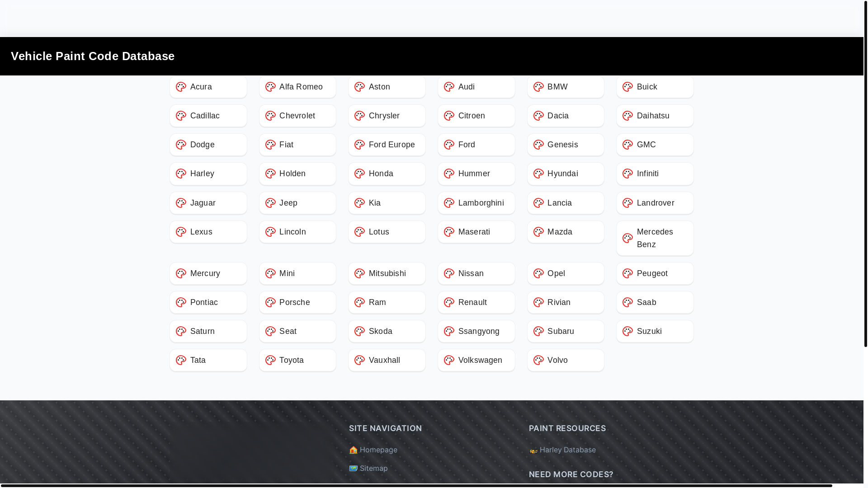The image size is (868, 488).
Task: Open Skoda paint codes
Action: [x=387, y=331]
